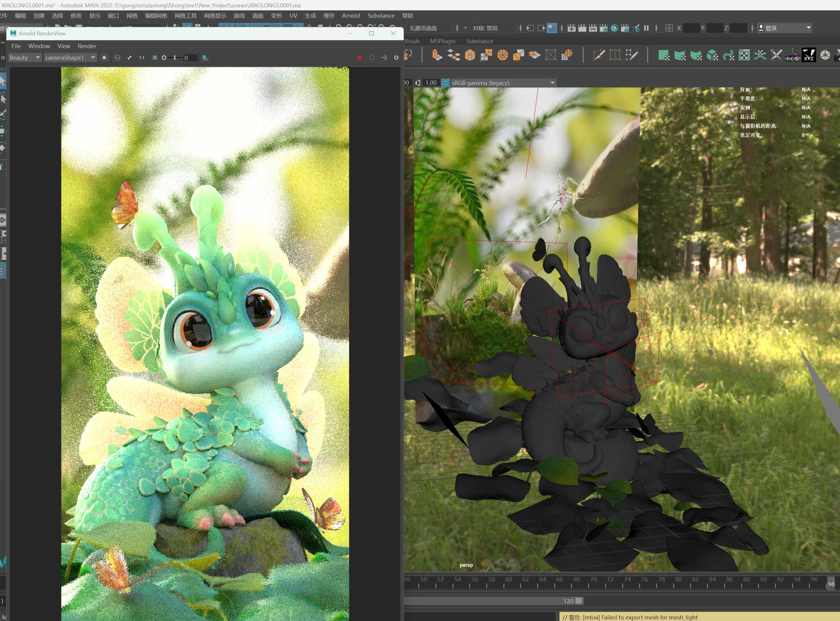Screen dimensions: 840x621
Task: Click the X coordinate input field
Action: 692,28
